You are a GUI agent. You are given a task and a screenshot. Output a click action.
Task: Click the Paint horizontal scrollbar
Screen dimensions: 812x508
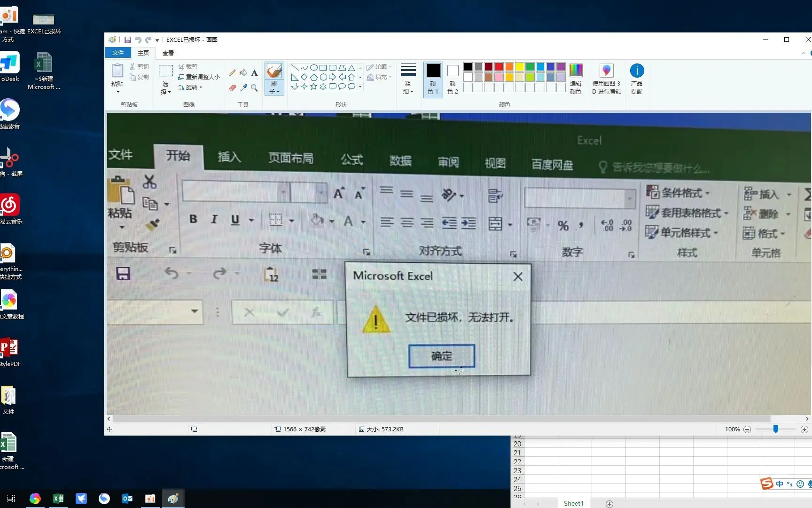coord(441,419)
